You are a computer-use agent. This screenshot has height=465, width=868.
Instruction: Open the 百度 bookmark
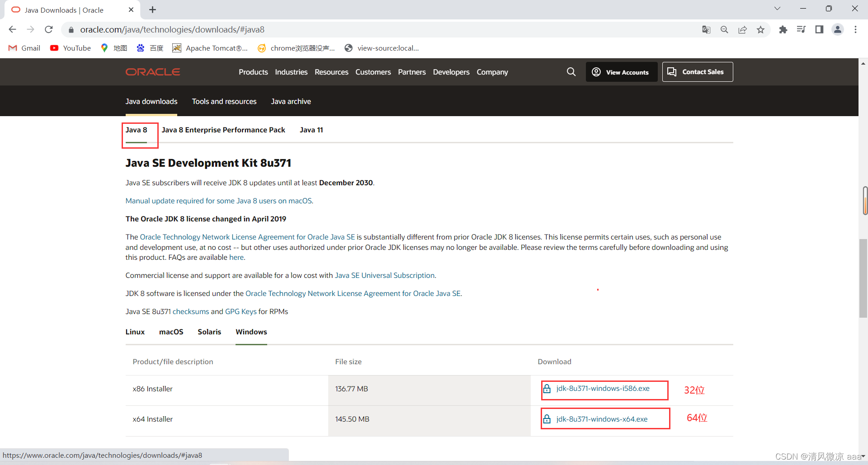(x=150, y=48)
